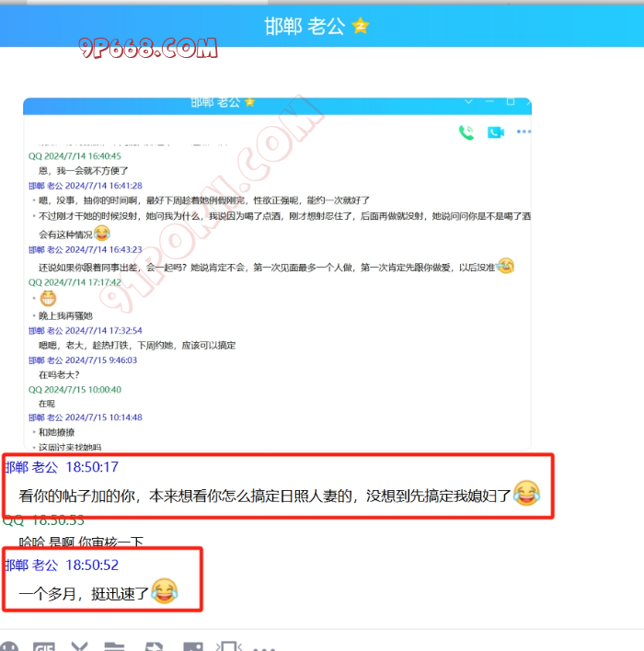Open the folder icon to send file

(x=114, y=645)
